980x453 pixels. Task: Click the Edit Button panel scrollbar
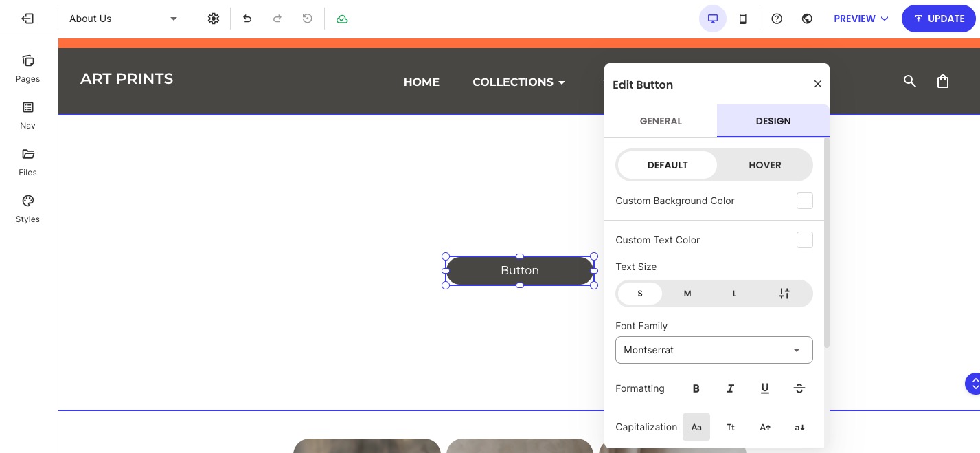click(827, 243)
